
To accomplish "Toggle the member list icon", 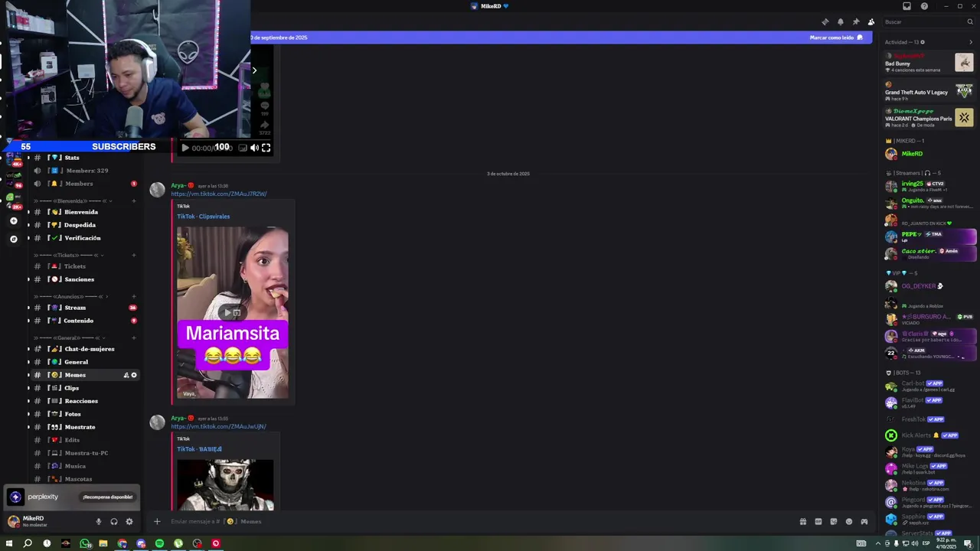I will [x=871, y=21].
